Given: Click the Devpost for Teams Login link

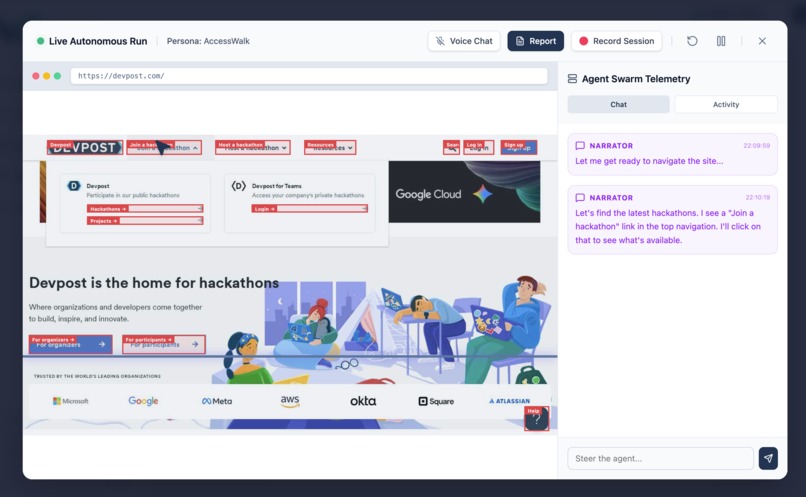Looking at the screenshot, I should click(309, 209).
